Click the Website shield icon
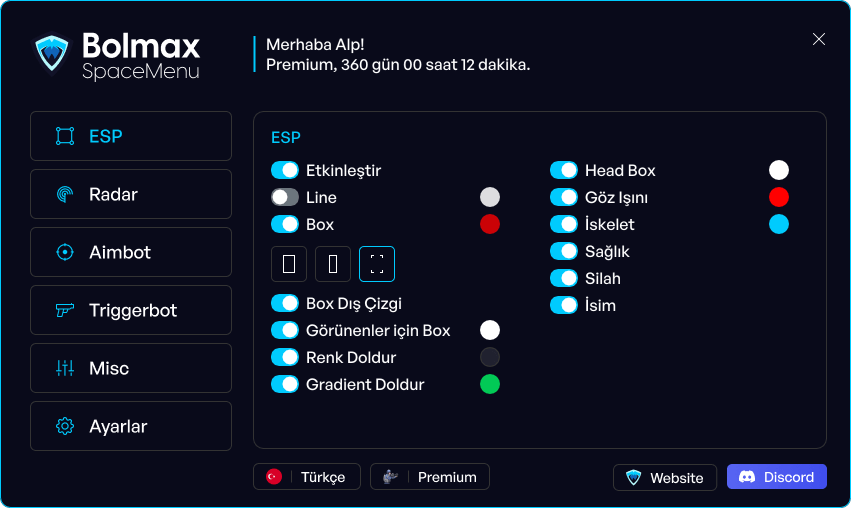 tap(633, 478)
